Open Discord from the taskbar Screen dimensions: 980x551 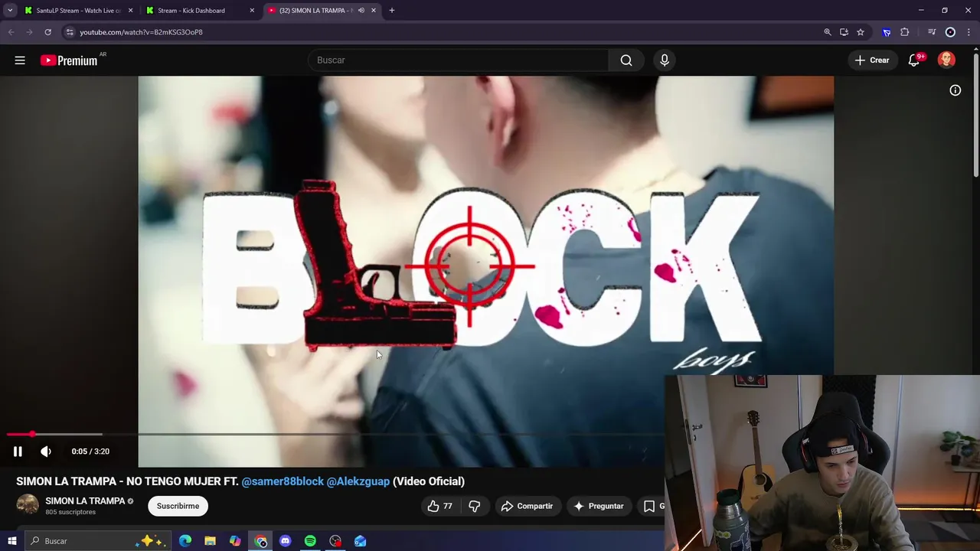[x=286, y=541]
